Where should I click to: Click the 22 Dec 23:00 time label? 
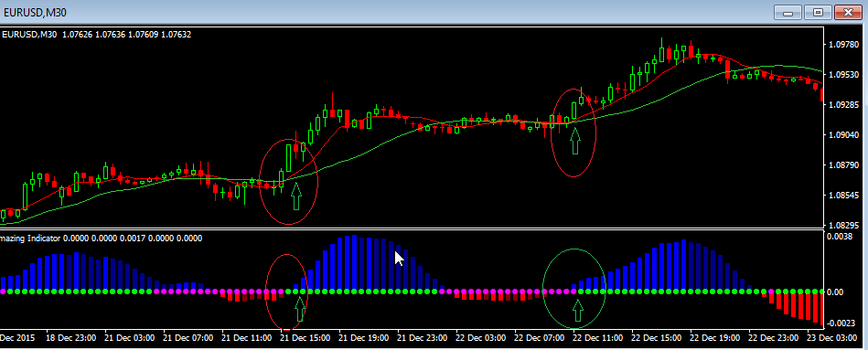click(x=775, y=337)
